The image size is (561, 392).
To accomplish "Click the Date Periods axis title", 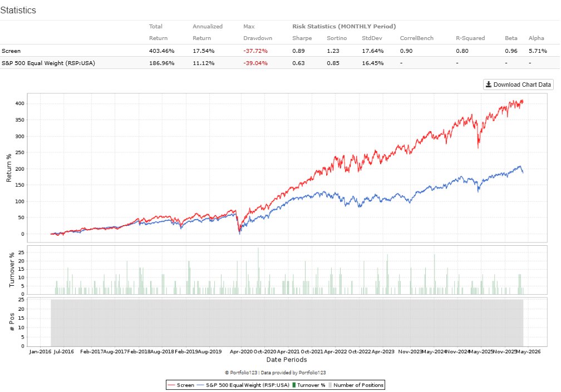I will (x=287, y=360).
